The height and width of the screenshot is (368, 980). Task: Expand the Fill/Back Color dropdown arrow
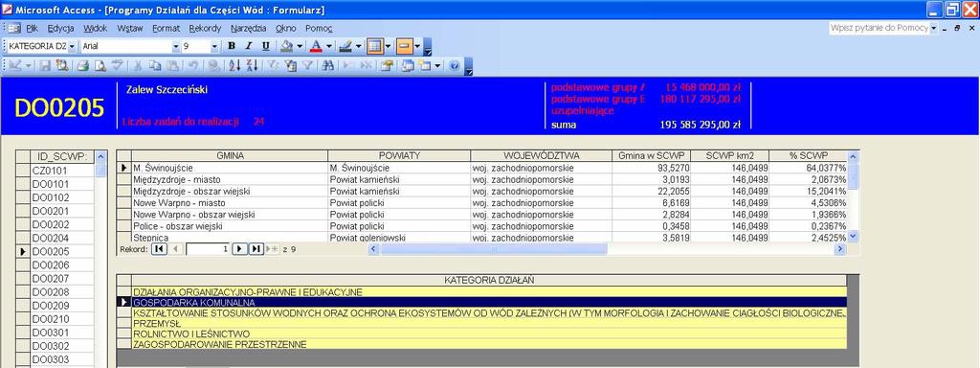[300, 46]
